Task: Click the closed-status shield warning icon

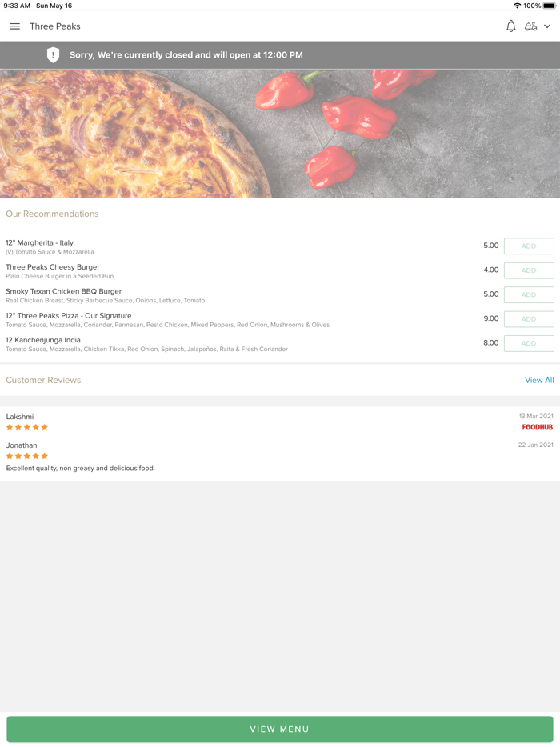Action: [x=53, y=55]
